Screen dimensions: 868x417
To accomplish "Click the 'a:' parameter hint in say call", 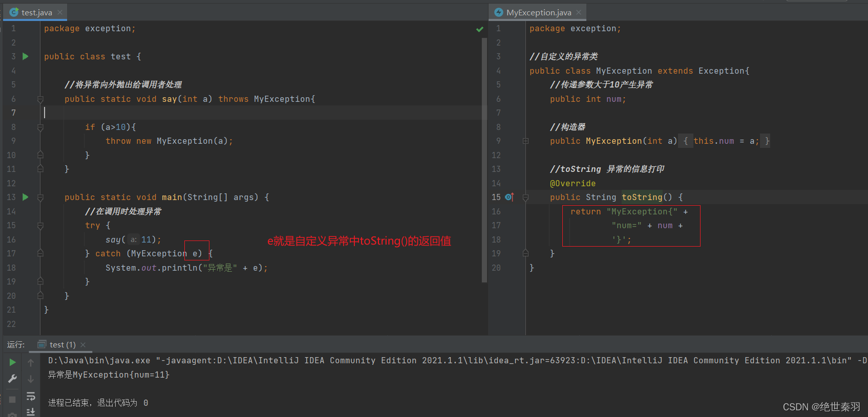I will tap(134, 239).
